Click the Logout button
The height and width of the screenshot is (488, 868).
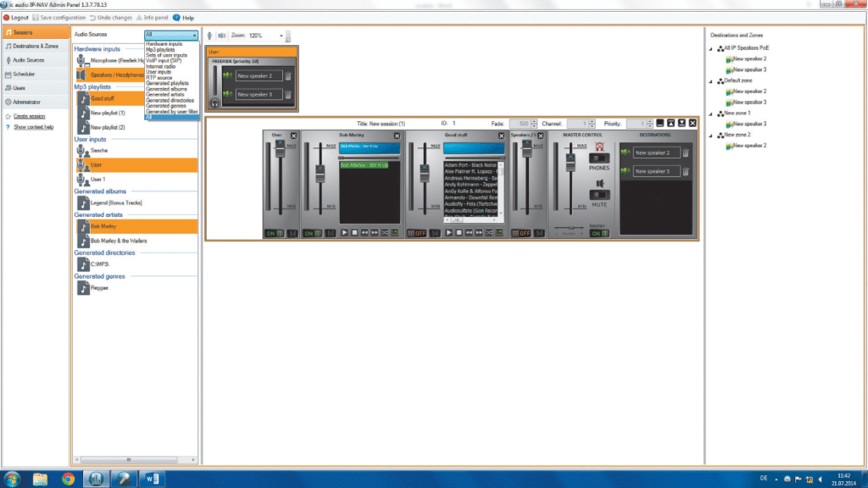(16, 17)
